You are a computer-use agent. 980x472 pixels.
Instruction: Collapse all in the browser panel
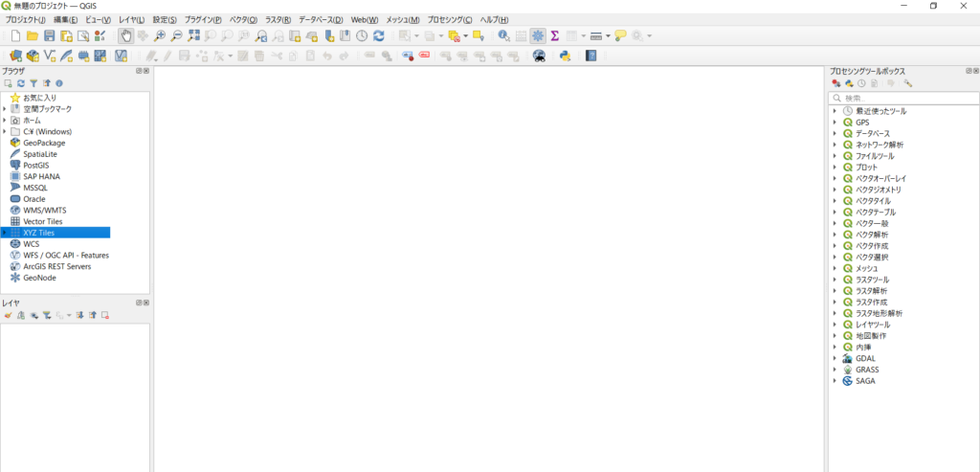46,83
